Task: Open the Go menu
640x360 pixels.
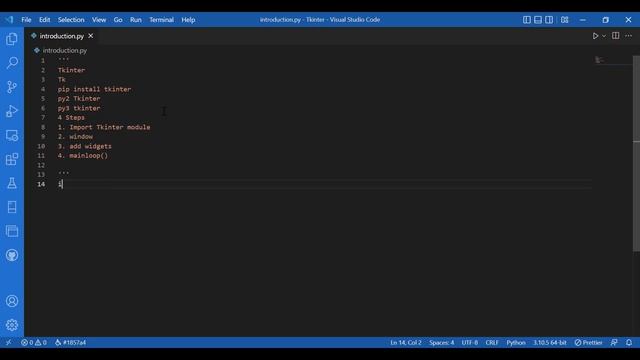Action: pos(118,20)
